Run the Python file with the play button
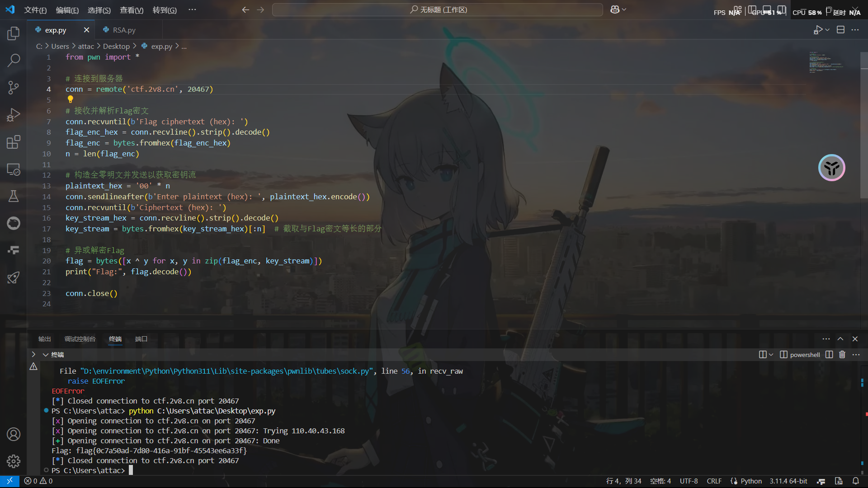 (818, 29)
